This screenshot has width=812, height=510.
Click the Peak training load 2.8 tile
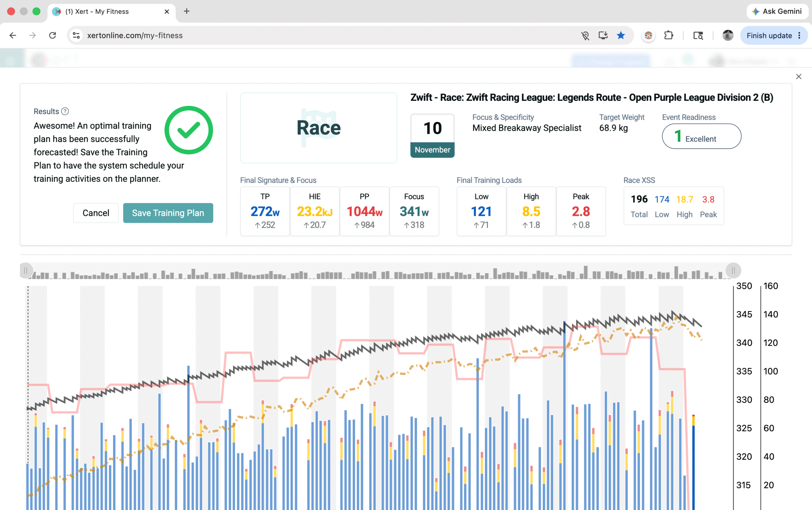581,211
